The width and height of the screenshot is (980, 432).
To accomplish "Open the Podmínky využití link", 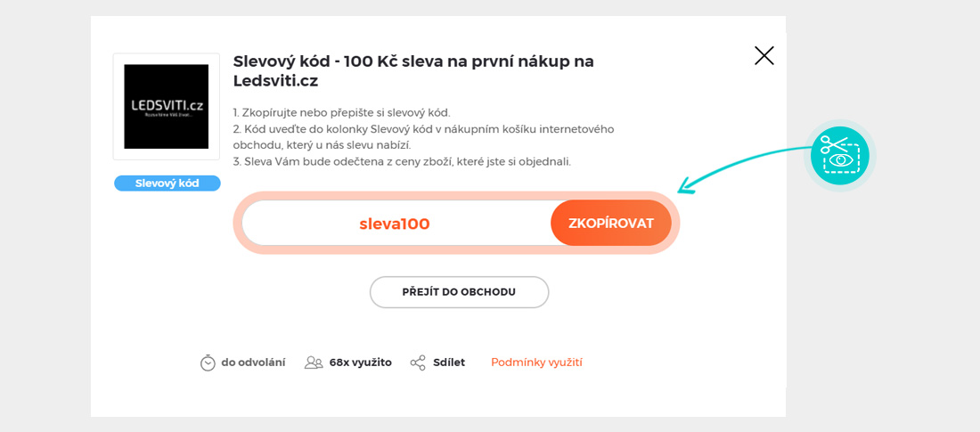I will (x=536, y=363).
